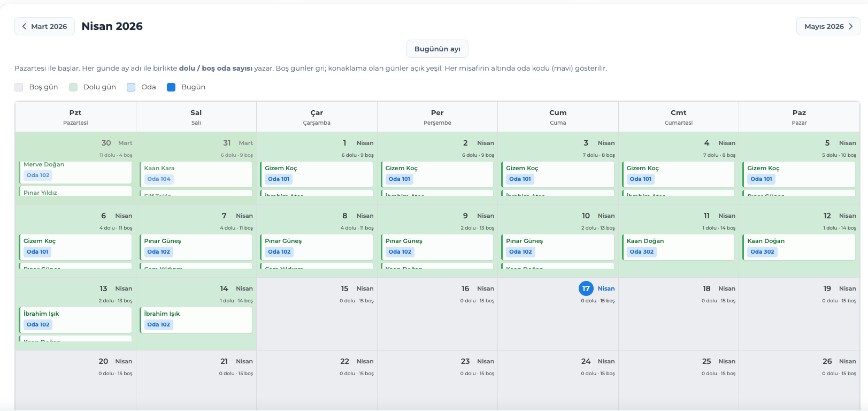Select the Çar Çarşamba column header
The height and width of the screenshot is (411, 868).
click(x=317, y=117)
